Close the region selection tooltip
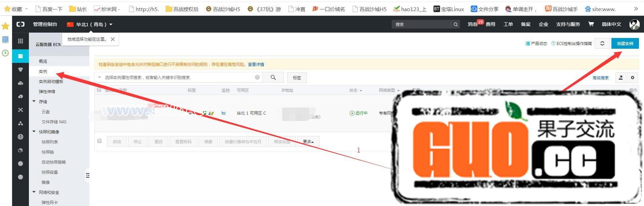Viewport: 644px width, 206px height. pyautogui.click(x=113, y=39)
